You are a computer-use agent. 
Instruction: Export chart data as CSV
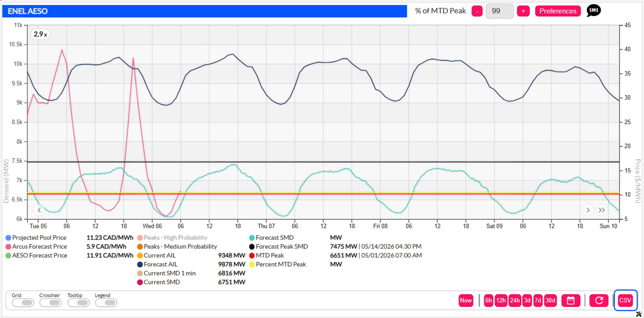tap(625, 300)
